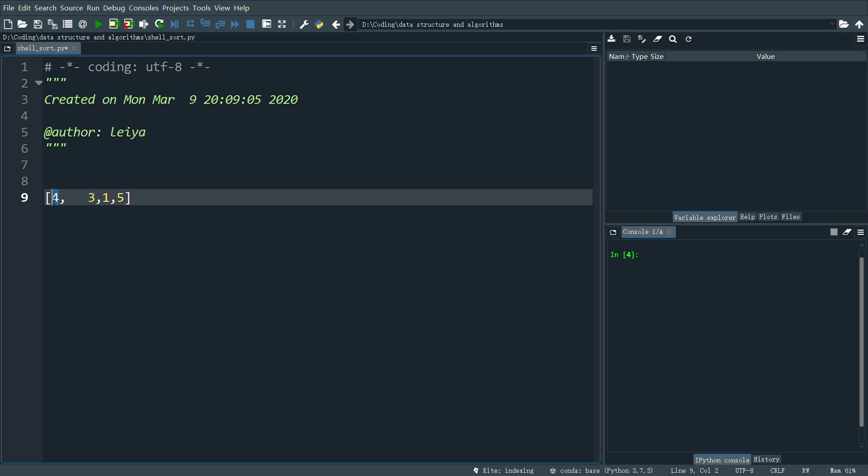Open the editor pane options menu
Viewport: 868px width, 476px height.
pos(594,48)
